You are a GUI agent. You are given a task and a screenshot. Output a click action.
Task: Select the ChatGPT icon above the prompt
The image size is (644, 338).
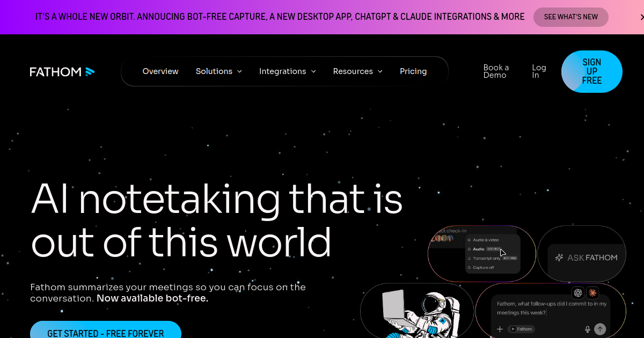(578, 292)
